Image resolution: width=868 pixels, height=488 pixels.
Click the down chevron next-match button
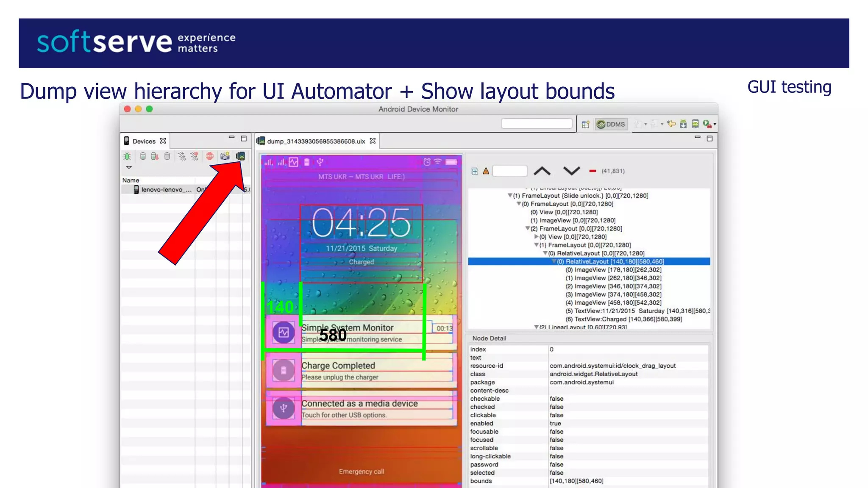(x=571, y=171)
